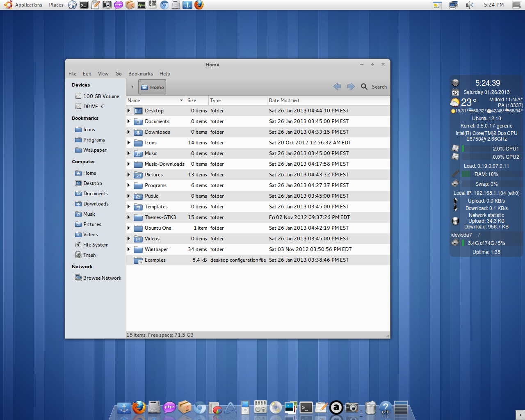This screenshot has width=525, height=420.
Task: Open the Programs bookmark in sidebar
Action: [90, 140]
